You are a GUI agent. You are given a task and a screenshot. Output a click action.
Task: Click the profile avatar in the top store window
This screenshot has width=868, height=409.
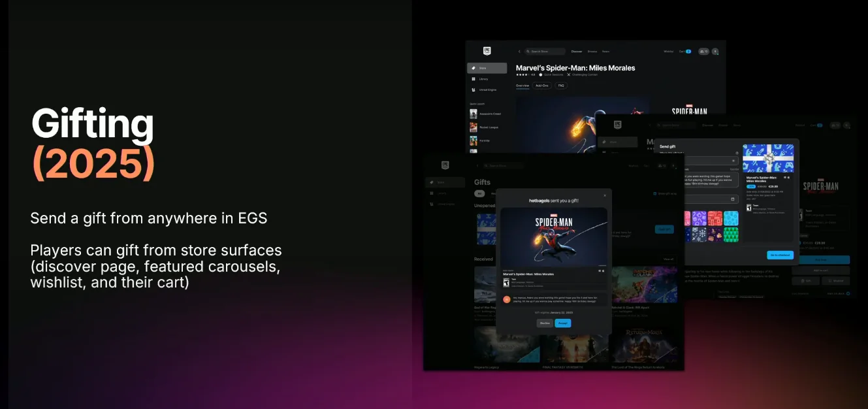pyautogui.click(x=715, y=51)
